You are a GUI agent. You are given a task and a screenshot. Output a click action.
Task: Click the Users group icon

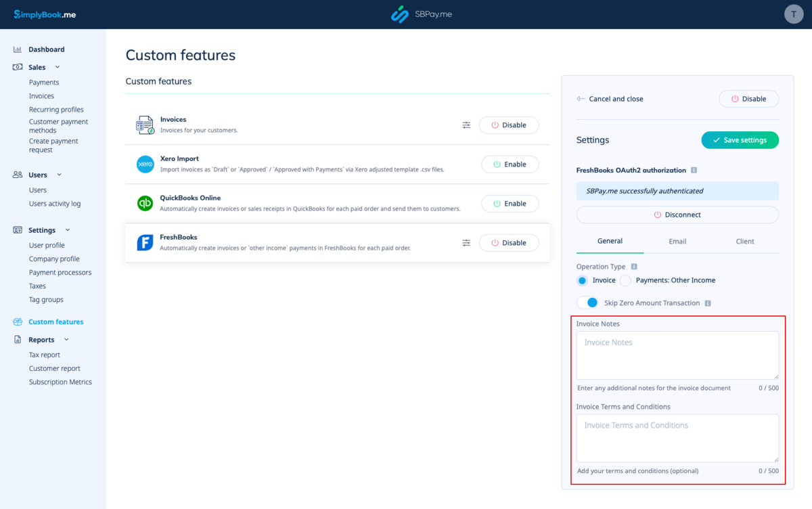coord(18,175)
